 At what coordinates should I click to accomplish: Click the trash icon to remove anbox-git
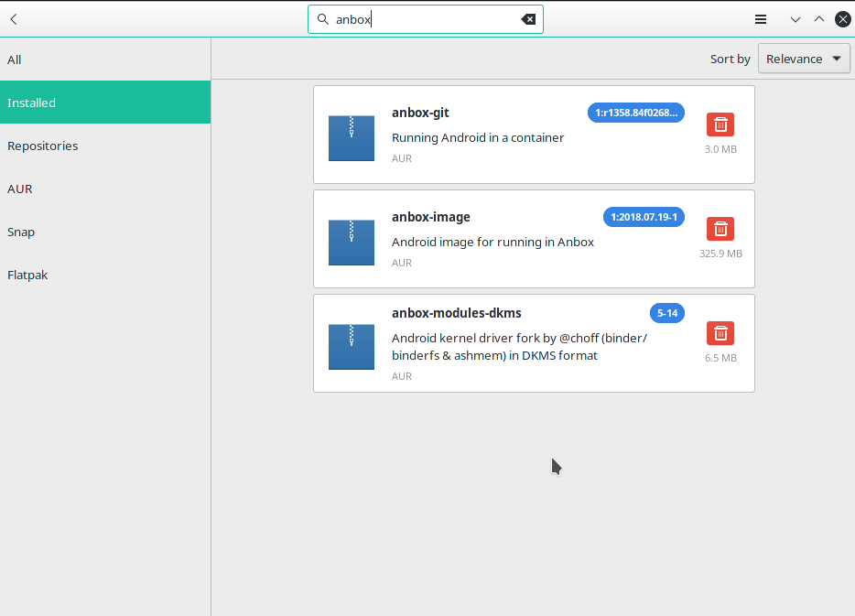click(720, 124)
